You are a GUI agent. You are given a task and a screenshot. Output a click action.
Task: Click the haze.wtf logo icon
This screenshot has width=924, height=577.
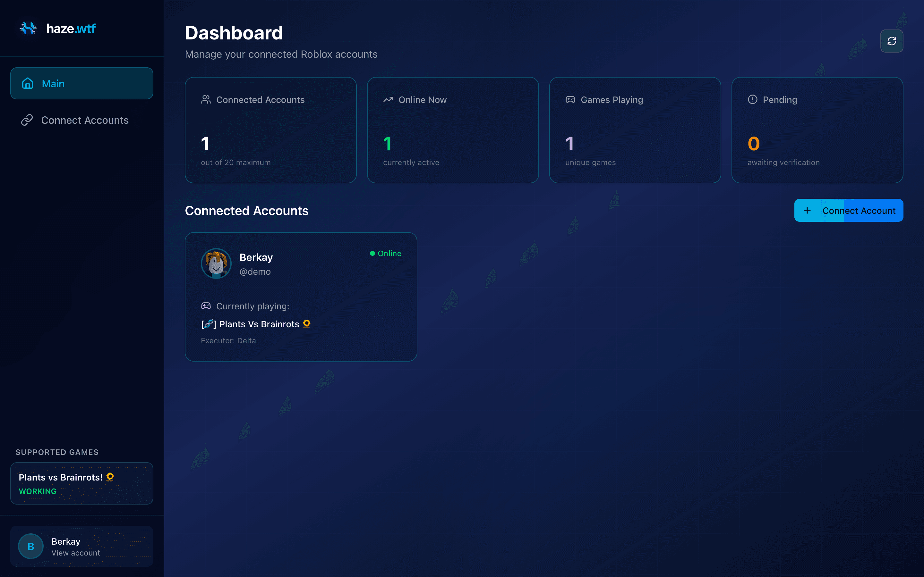[x=28, y=29]
